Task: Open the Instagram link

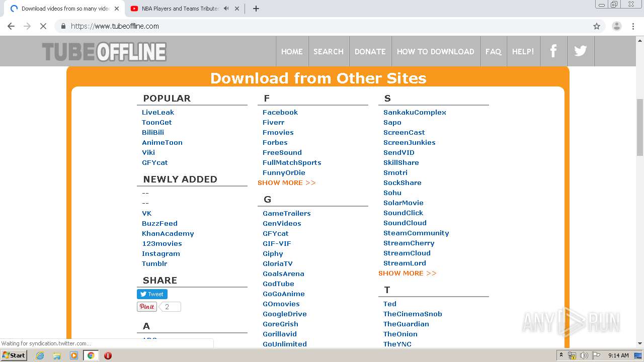Action: point(161,253)
